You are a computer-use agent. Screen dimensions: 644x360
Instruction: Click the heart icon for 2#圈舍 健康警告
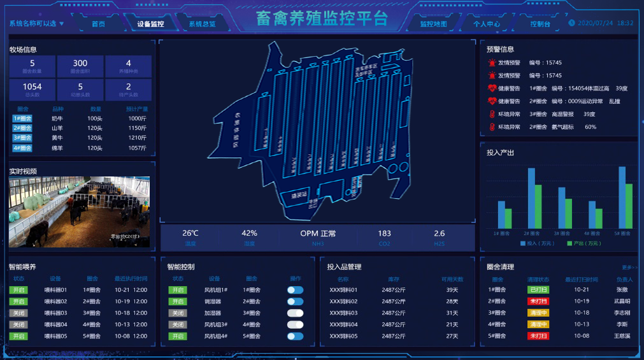(x=491, y=101)
